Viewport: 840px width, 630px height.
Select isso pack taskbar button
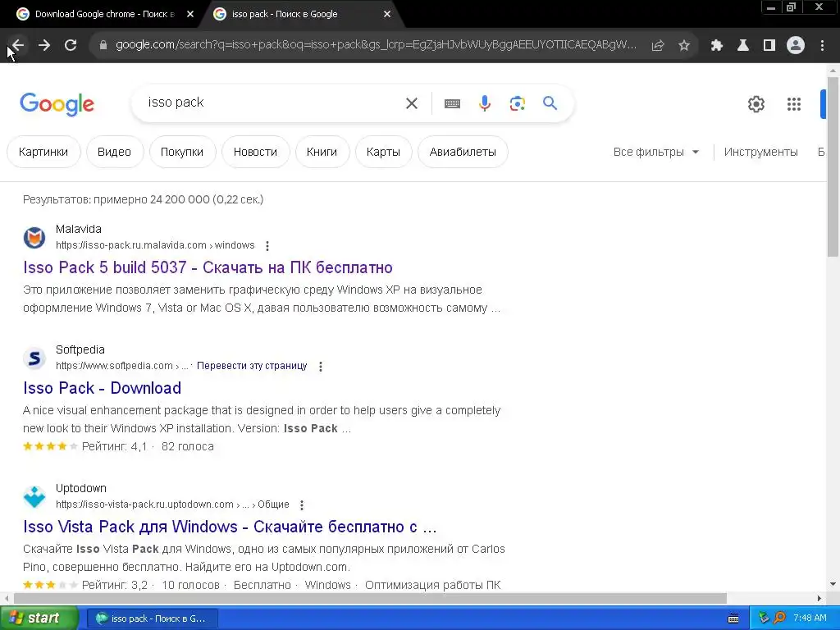click(152, 619)
